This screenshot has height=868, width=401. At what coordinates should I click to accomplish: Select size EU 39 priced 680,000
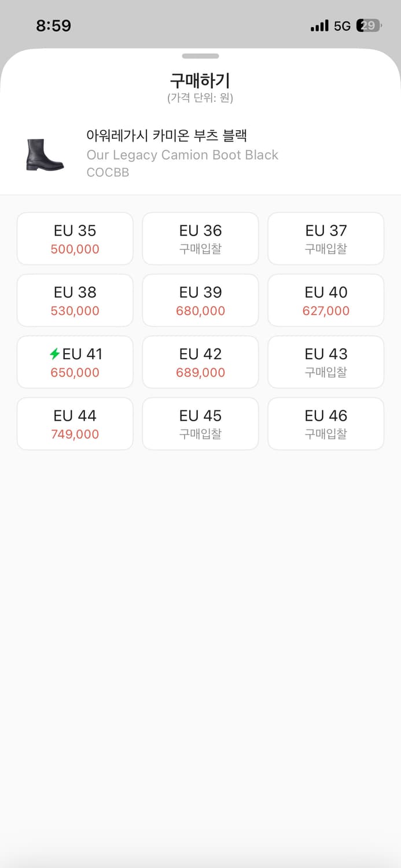click(x=200, y=301)
